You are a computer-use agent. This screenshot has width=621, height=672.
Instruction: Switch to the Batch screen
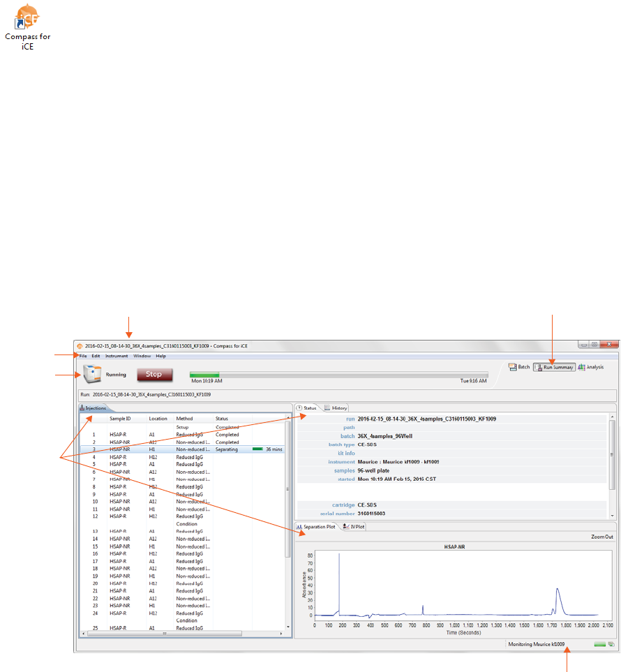pyautogui.click(x=519, y=367)
